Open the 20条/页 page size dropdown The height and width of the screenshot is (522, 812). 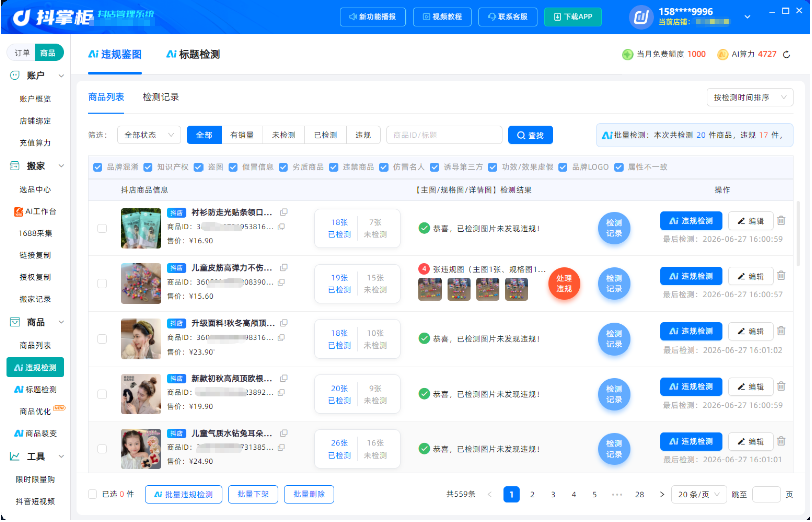pyautogui.click(x=700, y=495)
